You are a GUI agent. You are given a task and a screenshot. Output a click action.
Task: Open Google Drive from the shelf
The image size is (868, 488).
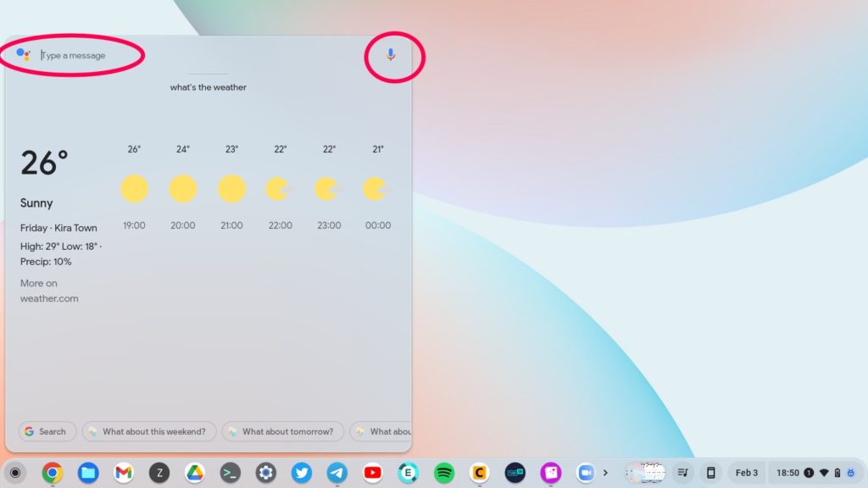tap(195, 473)
